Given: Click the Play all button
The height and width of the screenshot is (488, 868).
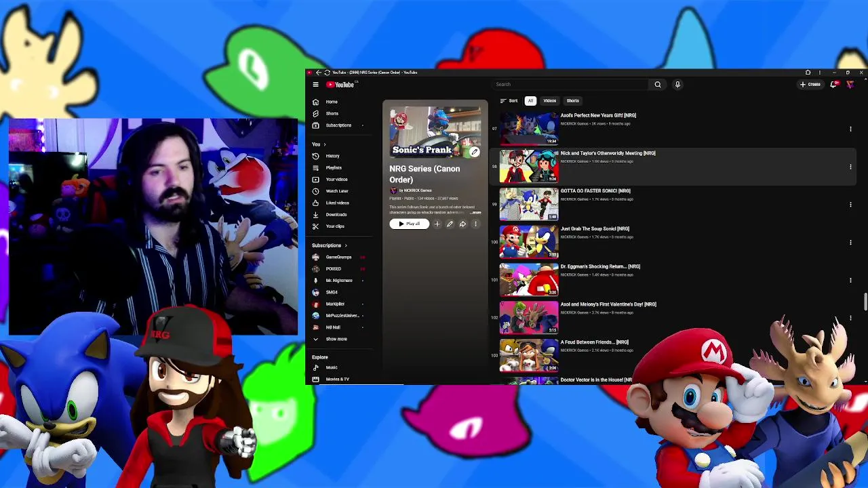Looking at the screenshot, I should [x=409, y=224].
